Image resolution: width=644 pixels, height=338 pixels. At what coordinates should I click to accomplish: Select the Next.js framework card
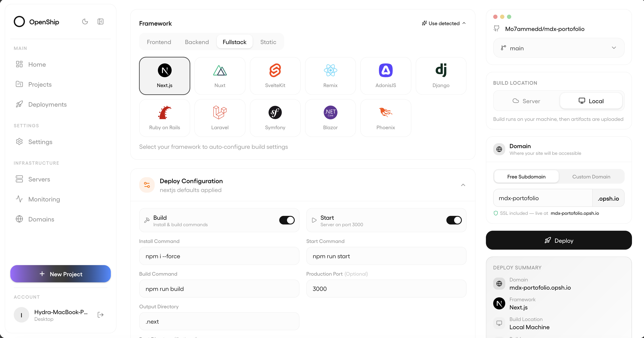[x=165, y=76]
